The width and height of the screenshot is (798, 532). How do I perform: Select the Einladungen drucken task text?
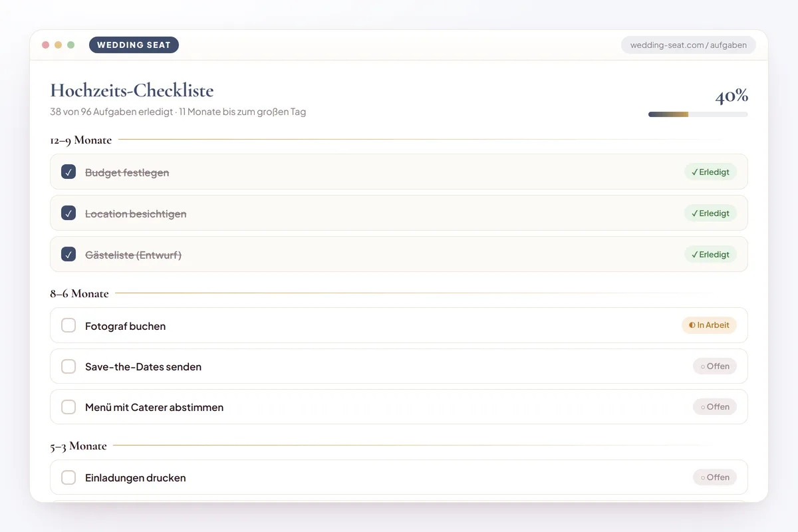136,478
